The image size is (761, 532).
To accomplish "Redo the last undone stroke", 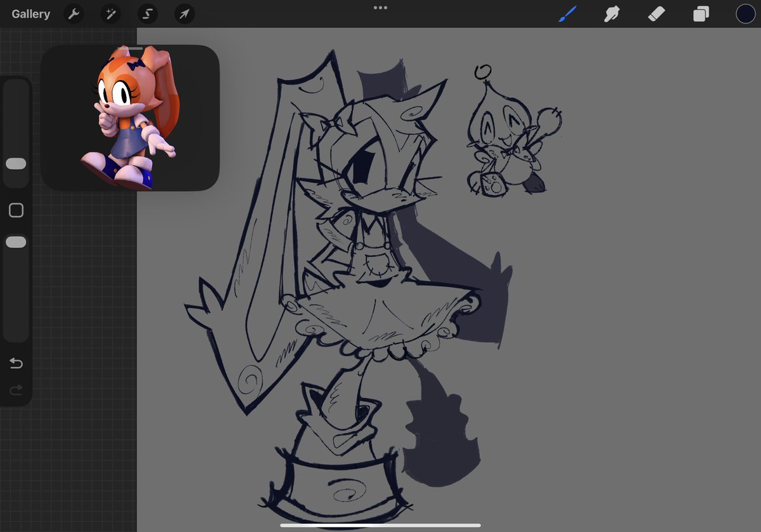I will 16,390.
